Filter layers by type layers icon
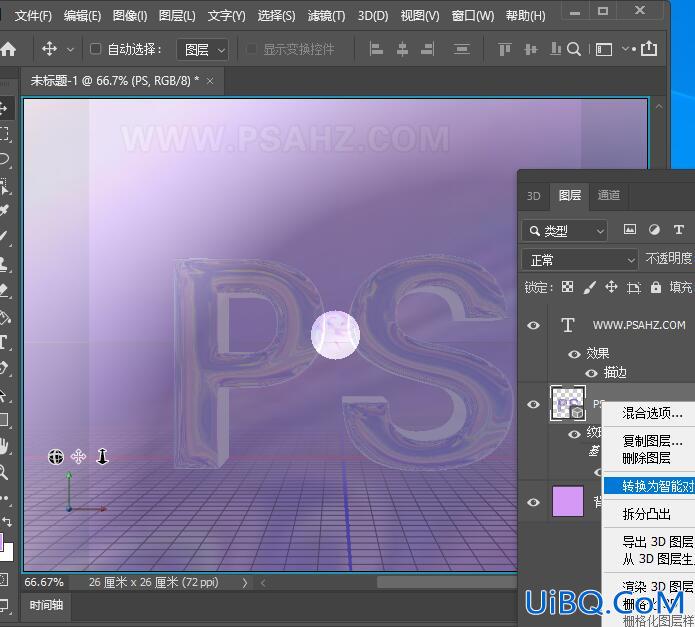Image resolution: width=695 pixels, height=627 pixels. coord(679,230)
